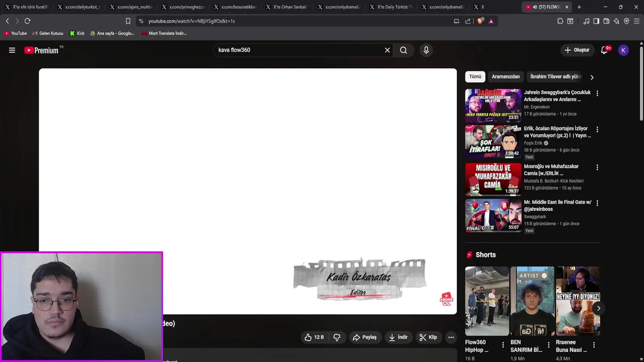Click the ABONE OL subscribe watermark in video

coord(446,300)
